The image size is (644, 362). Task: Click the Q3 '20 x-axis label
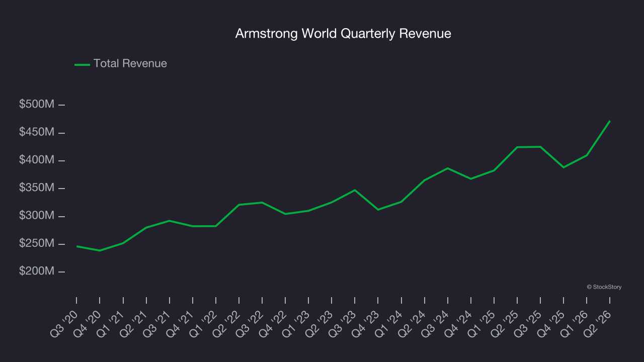point(64,324)
